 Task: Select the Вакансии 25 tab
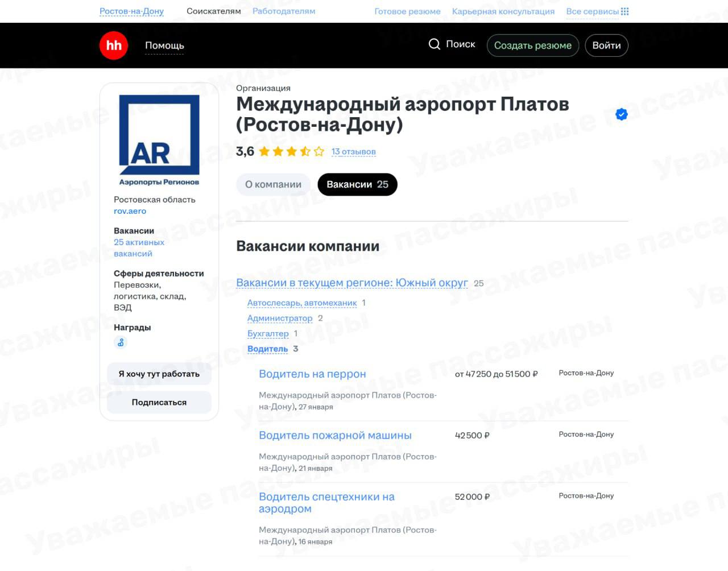pyautogui.click(x=357, y=184)
